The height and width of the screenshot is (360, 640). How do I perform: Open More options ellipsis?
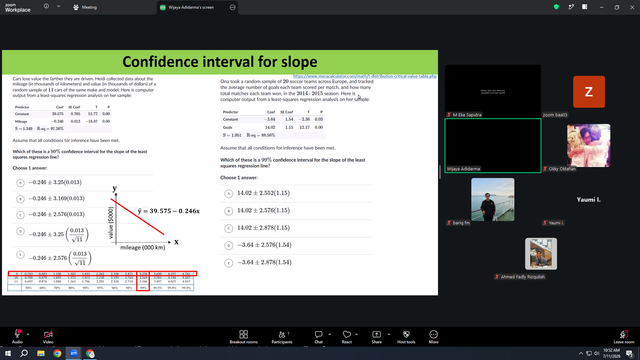(x=433, y=337)
